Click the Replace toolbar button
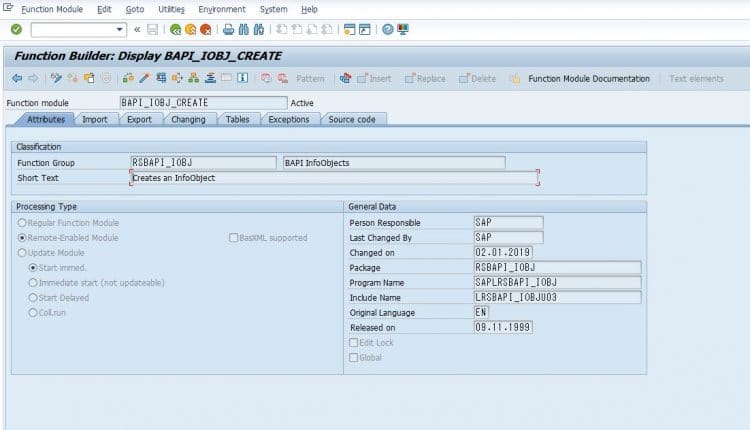 tap(425, 78)
